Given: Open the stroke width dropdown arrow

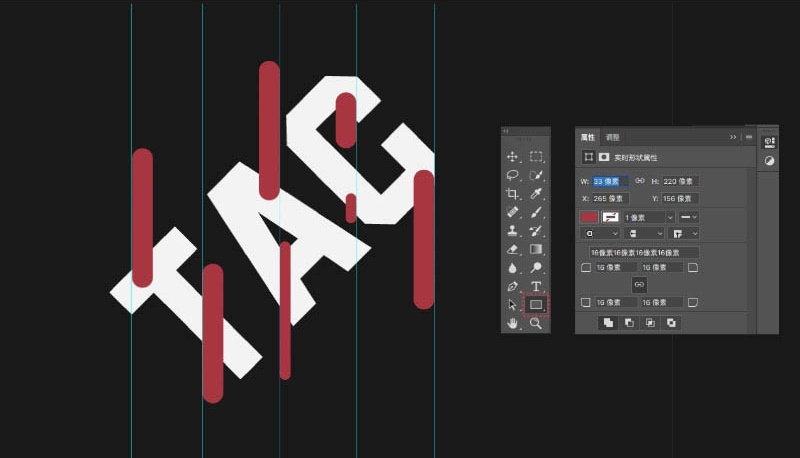Looking at the screenshot, I should pos(670,218).
